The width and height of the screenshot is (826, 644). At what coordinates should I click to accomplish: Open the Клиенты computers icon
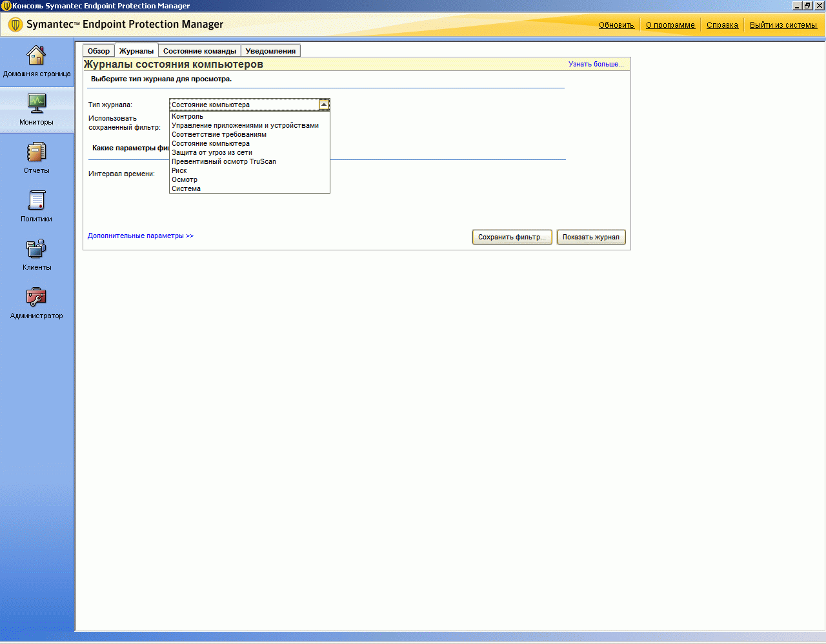[x=36, y=248]
